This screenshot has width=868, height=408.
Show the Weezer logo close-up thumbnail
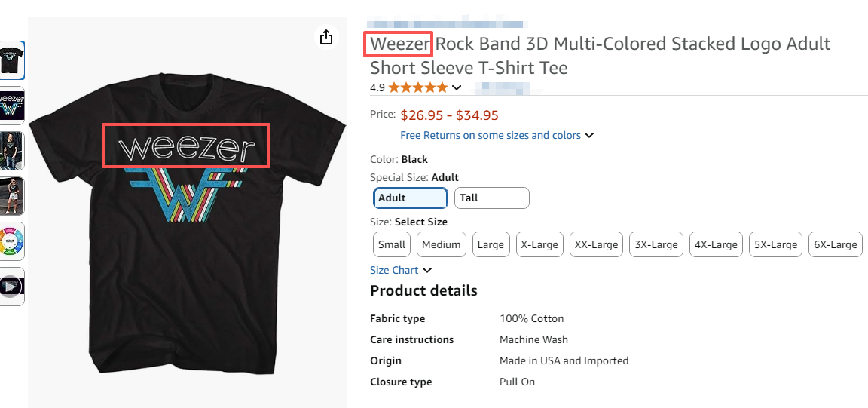(12, 106)
